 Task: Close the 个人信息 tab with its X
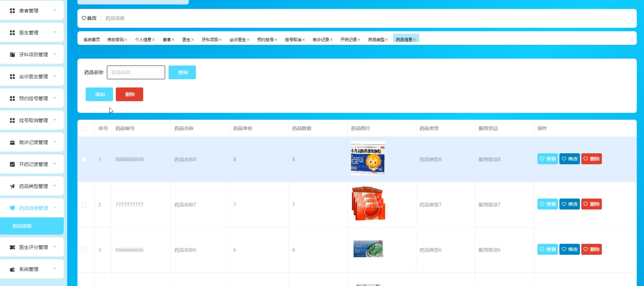(153, 40)
